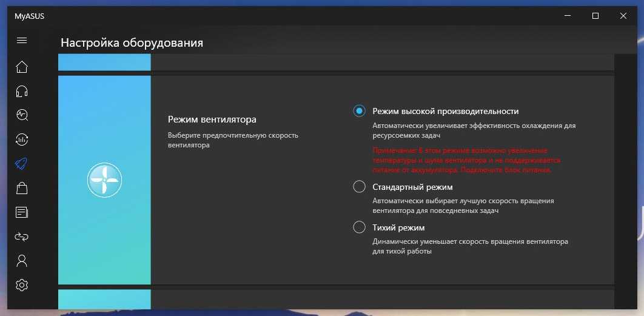Expand the hamburger navigation menu
The width and height of the screenshot is (644, 316).
[22, 41]
